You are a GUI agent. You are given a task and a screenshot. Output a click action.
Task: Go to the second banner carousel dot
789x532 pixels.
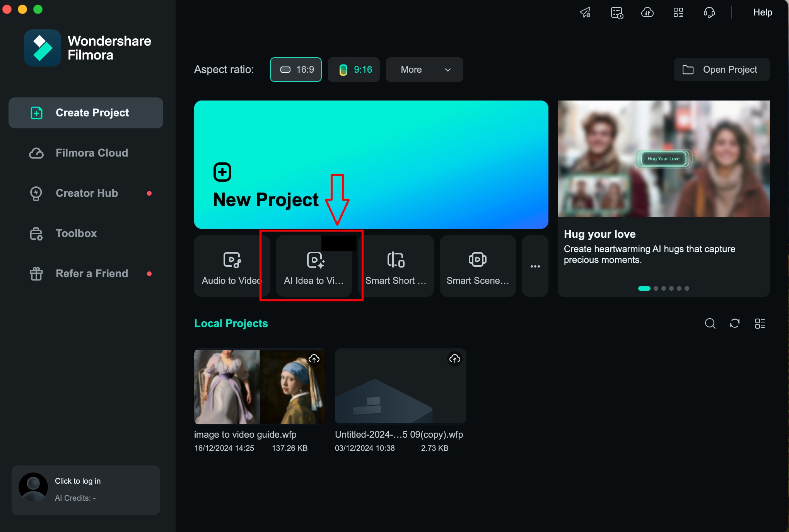tap(656, 288)
